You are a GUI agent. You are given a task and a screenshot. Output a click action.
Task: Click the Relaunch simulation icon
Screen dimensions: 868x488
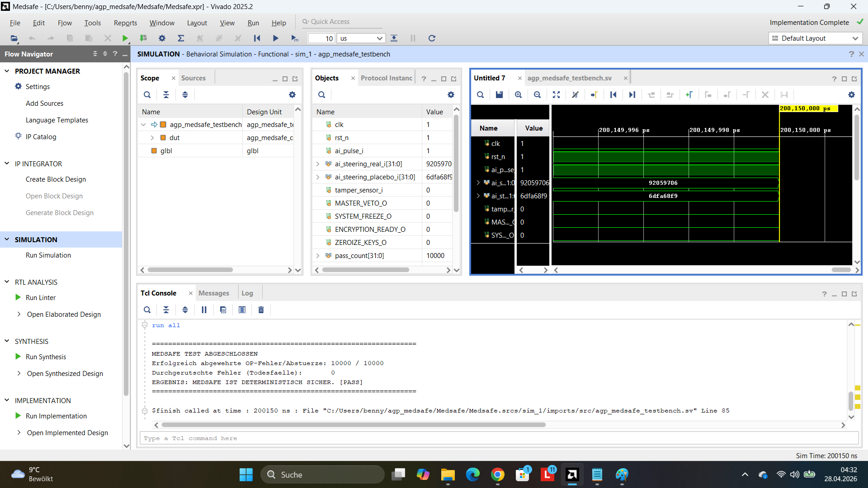[x=432, y=38]
